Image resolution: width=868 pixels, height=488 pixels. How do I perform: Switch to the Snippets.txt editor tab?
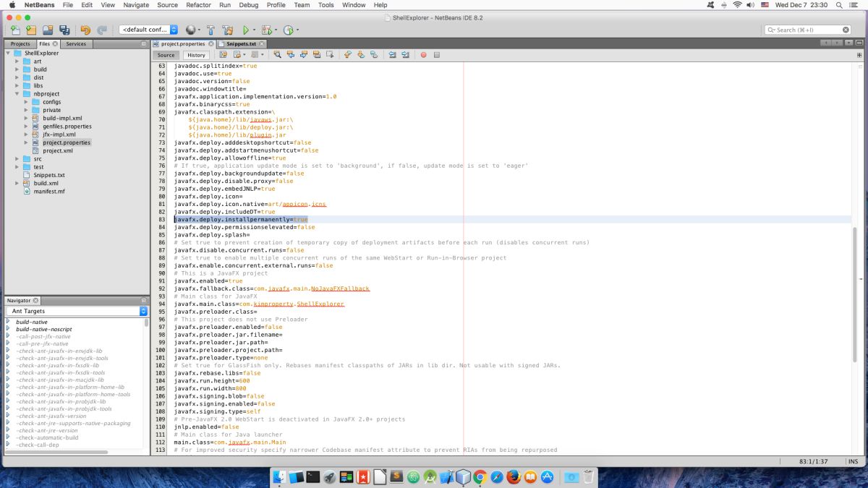coord(241,44)
